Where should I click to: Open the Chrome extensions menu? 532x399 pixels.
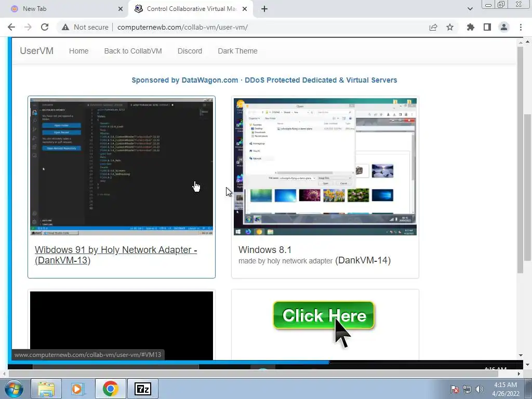471,27
